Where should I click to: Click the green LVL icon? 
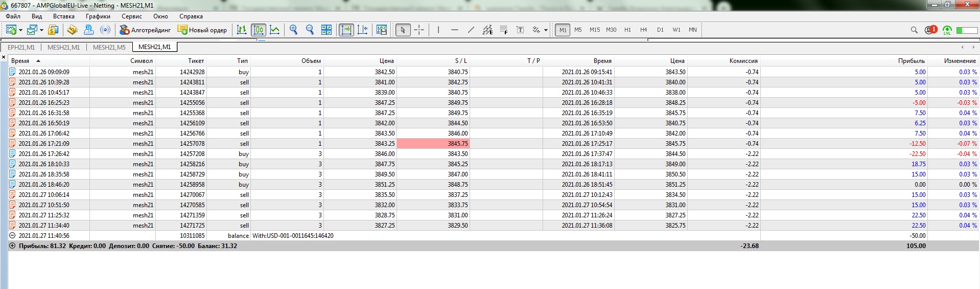coord(947,30)
